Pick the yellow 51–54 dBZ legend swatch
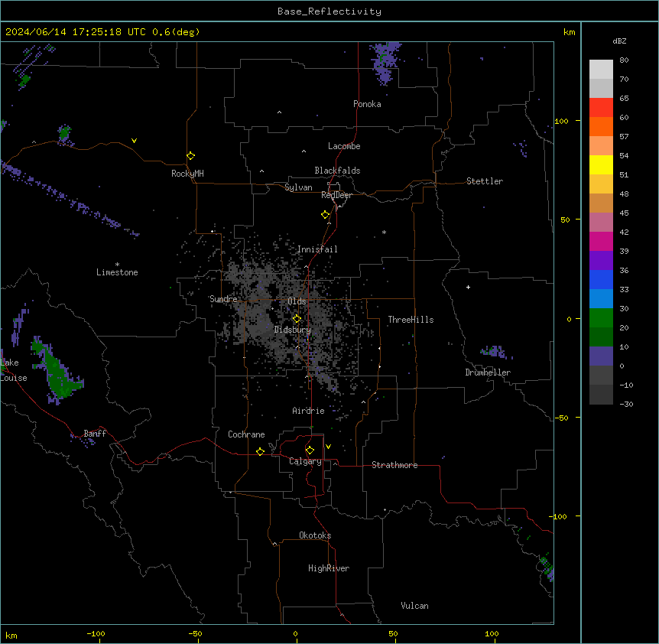 tap(601, 164)
